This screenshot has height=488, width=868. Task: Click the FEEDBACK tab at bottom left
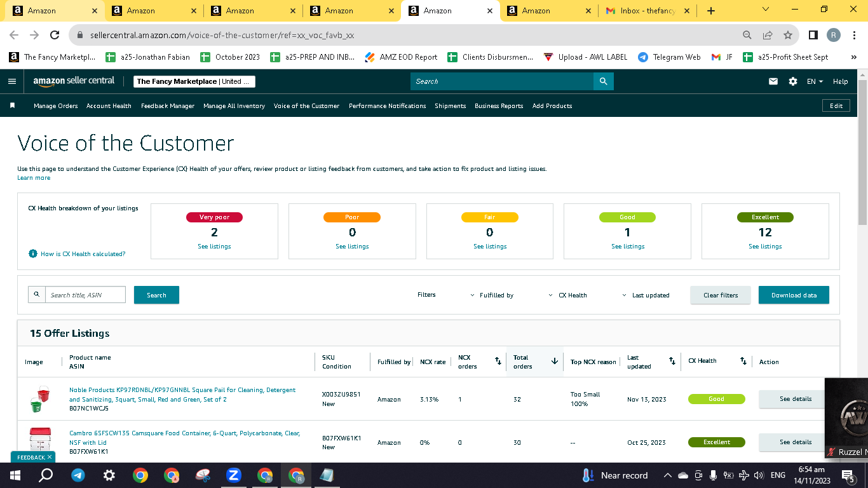point(33,457)
